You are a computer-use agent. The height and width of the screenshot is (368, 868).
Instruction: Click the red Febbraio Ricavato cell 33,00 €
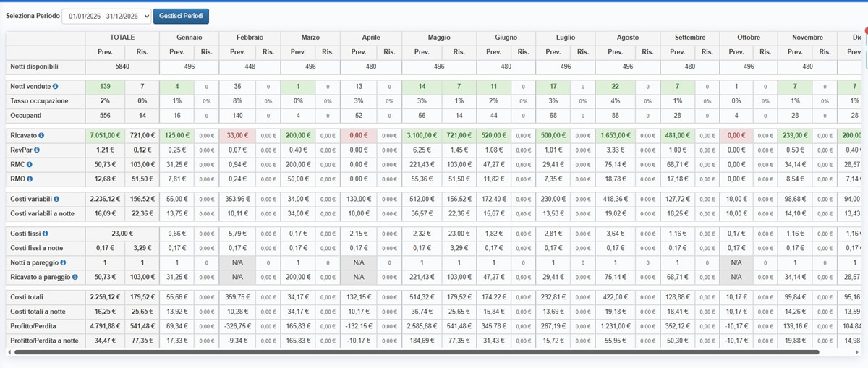pos(237,135)
